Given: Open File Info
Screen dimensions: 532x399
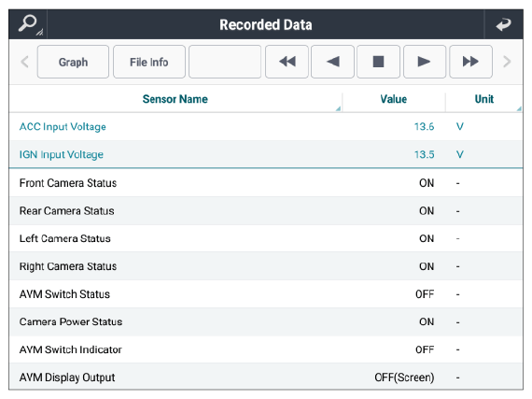Looking at the screenshot, I should pos(149,62).
